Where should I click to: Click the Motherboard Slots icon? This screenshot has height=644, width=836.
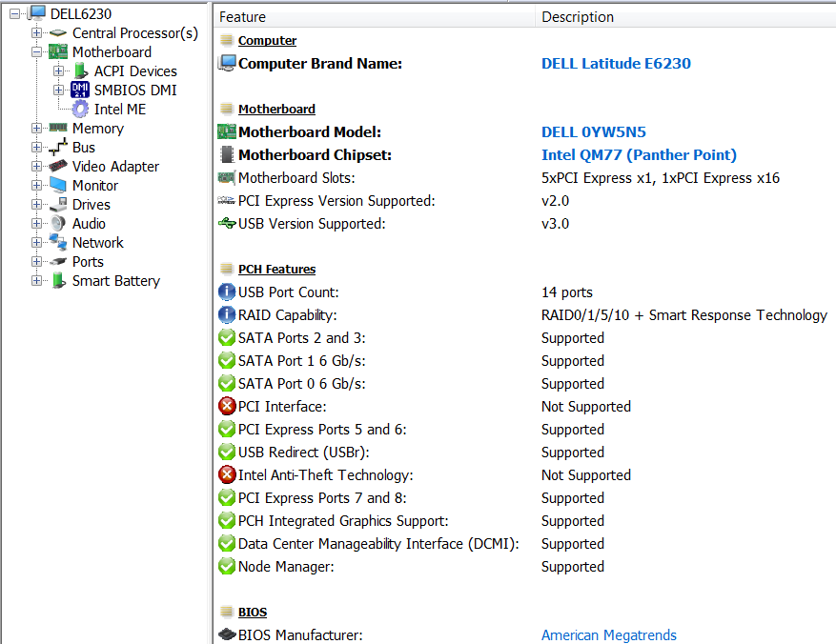[x=227, y=177]
